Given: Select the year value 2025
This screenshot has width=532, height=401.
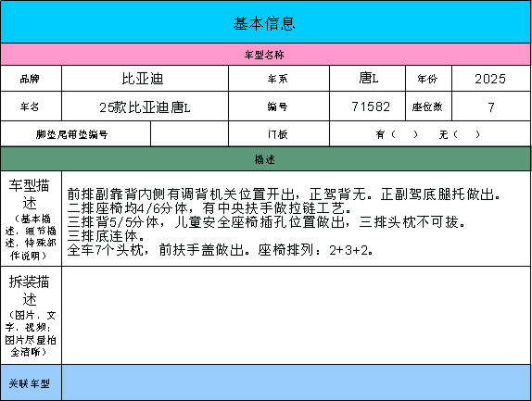Looking at the screenshot, I should pos(491,79).
